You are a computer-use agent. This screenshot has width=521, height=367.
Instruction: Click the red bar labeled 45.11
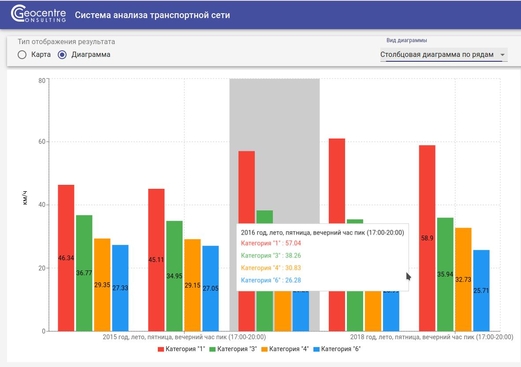point(156,260)
